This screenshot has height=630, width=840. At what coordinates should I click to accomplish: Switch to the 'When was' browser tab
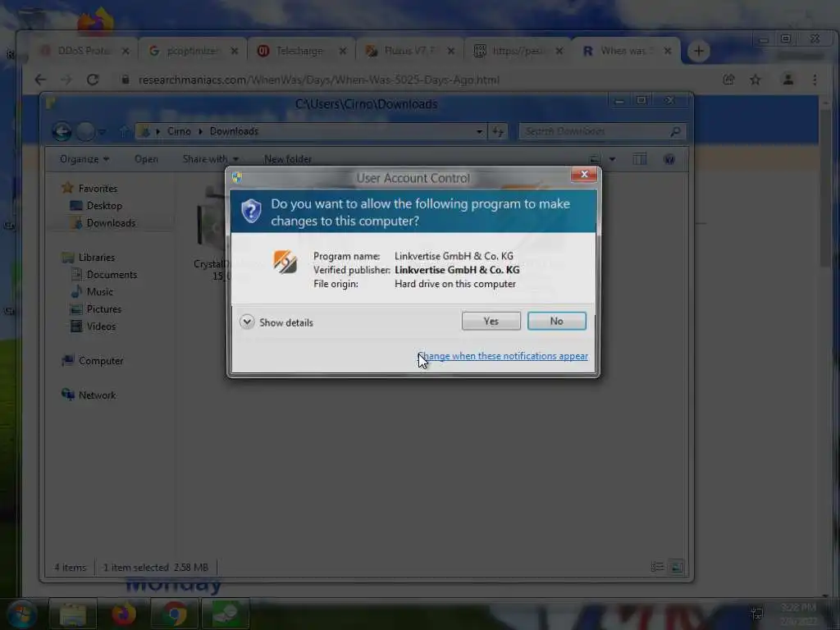[626, 51]
